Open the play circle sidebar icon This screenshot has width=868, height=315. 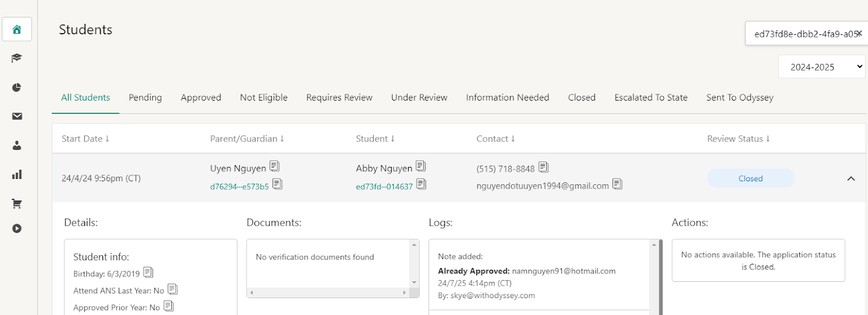[17, 228]
